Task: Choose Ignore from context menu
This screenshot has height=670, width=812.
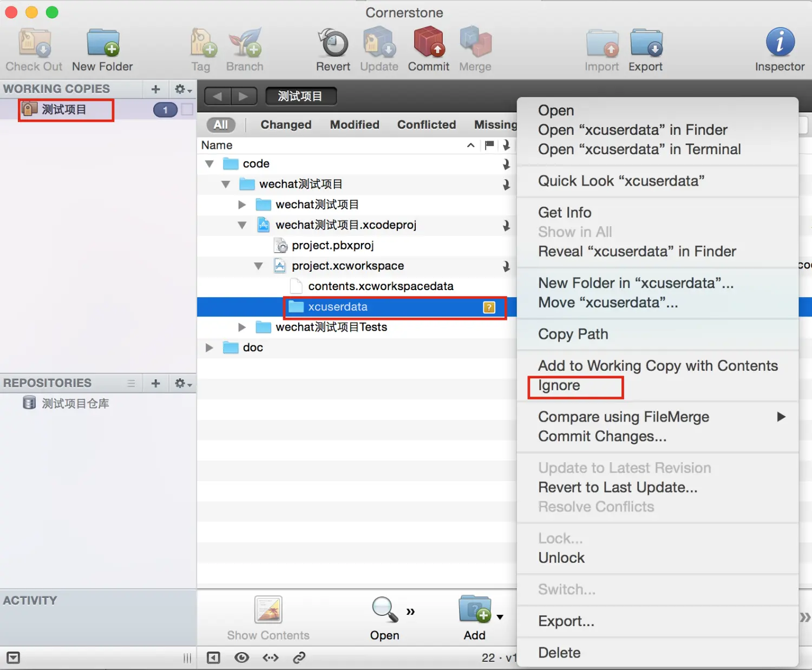Action: click(x=657, y=385)
